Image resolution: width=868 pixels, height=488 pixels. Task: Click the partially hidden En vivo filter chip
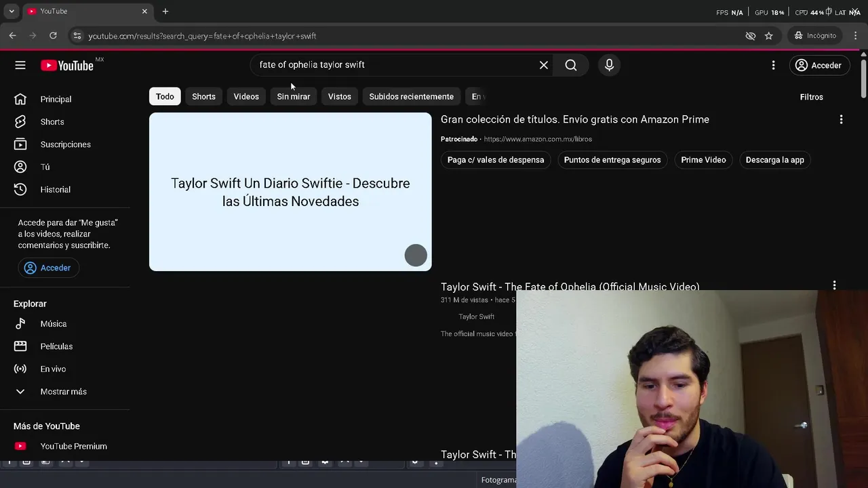coord(476,96)
